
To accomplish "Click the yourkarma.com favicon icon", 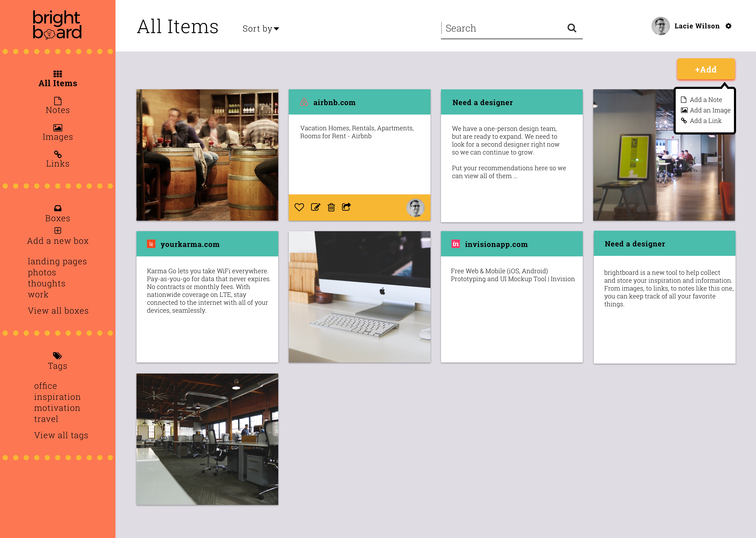I will 151,244.
